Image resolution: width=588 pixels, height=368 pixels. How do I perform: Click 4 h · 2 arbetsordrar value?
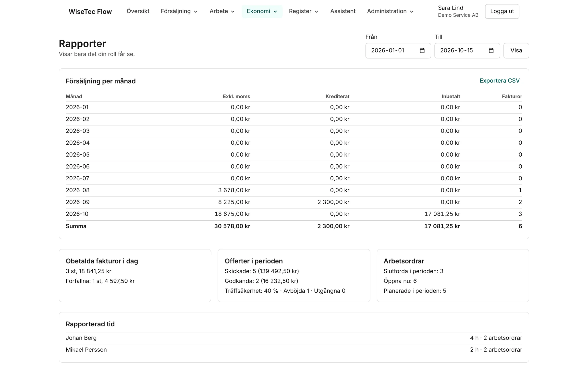(x=496, y=338)
